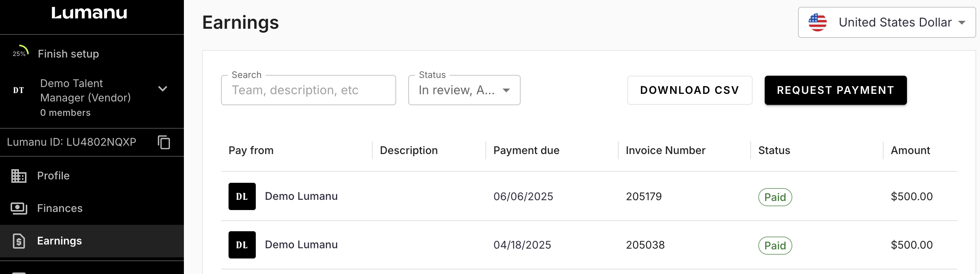Click the DL avatar for invoice 205179
The image size is (980, 274).
pos(242,196)
